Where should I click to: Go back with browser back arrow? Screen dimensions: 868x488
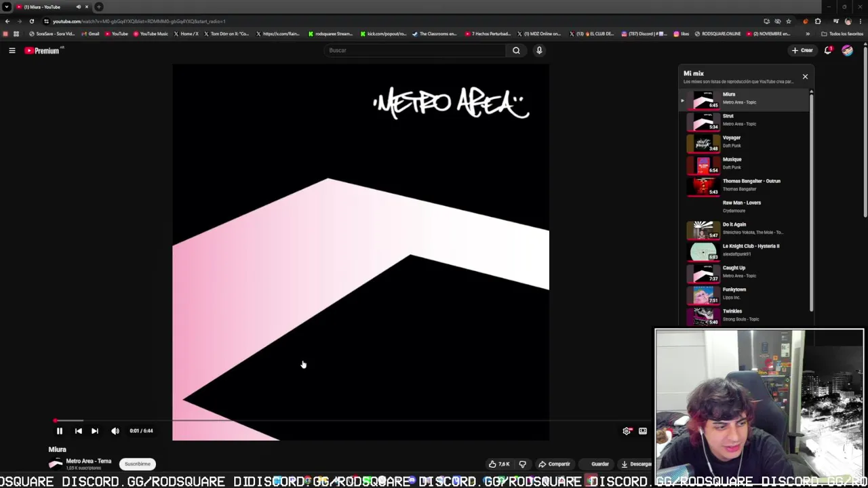point(7,21)
